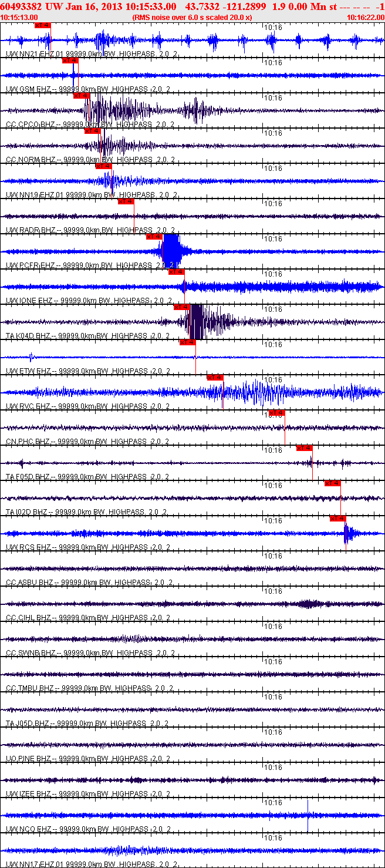Click the red pick flag on the NN21 trace
Image resolution: width=385 pixels, height=868 pixels.
pos(43,25)
